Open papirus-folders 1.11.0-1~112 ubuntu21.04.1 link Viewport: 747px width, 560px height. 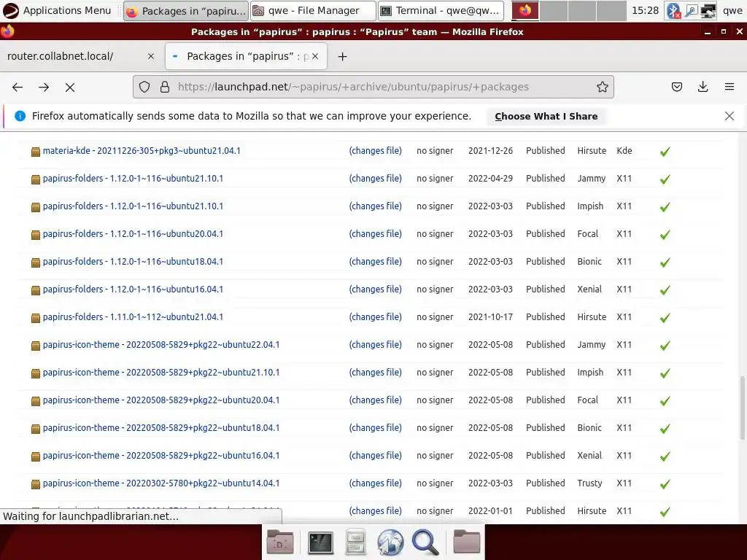[x=133, y=317]
